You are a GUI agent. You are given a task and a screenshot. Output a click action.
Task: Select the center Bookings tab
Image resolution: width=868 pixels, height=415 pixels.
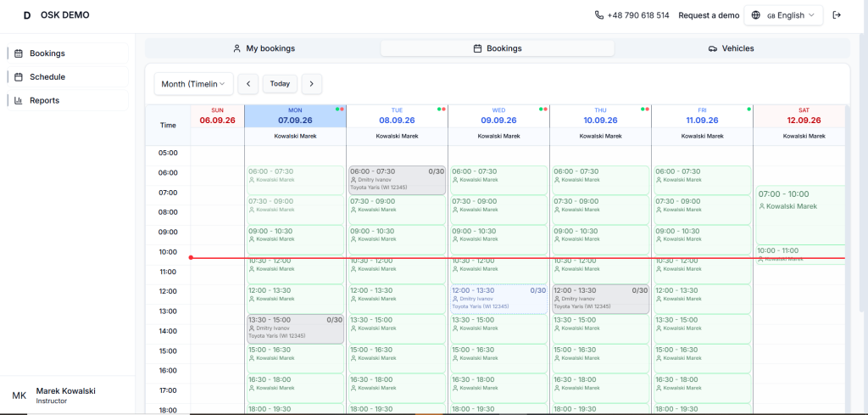click(498, 48)
